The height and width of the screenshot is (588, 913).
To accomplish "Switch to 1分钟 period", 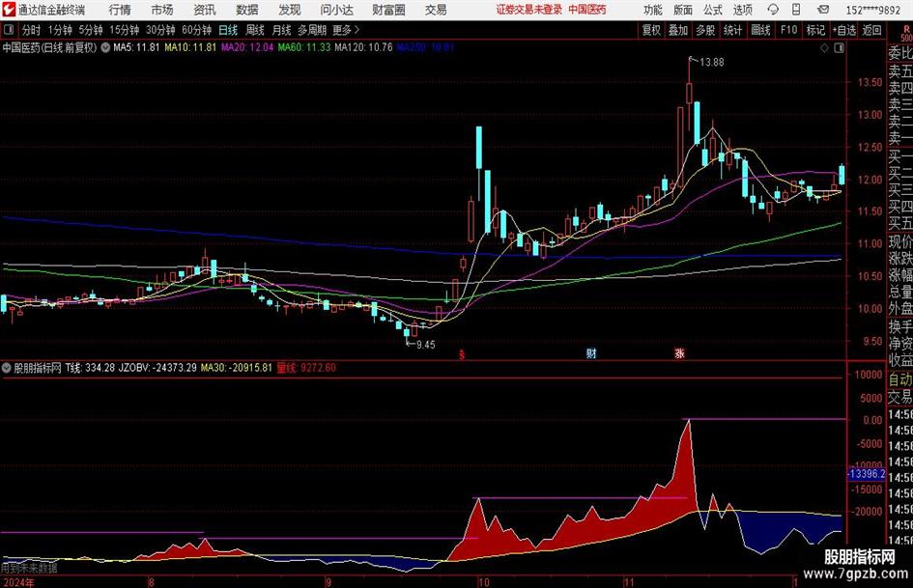I will coord(60,30).
